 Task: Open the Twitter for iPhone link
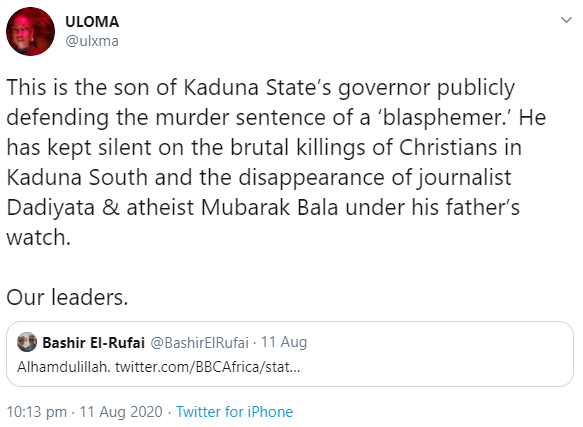(234, 412)
